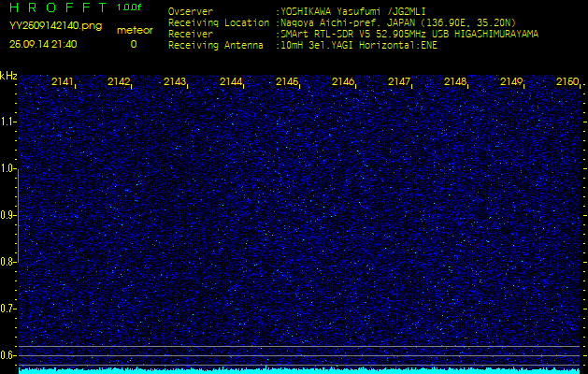
Task: Click the 2150 time marker
Action: (566, 82)
